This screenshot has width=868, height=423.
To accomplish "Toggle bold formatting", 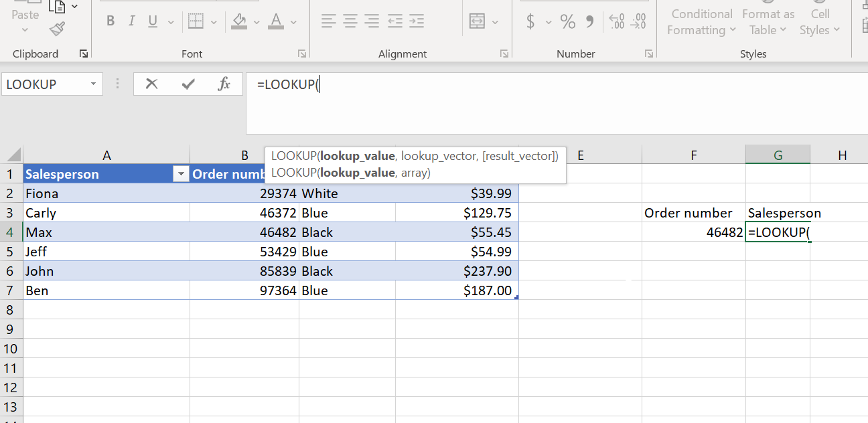I will (x=111, y=21).
